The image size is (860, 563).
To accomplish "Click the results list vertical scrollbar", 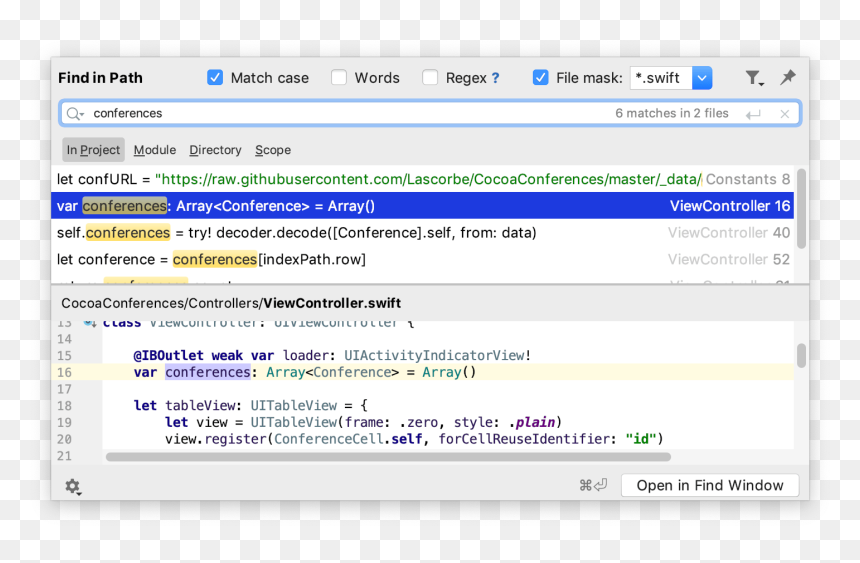I will (x=801, y=209).
